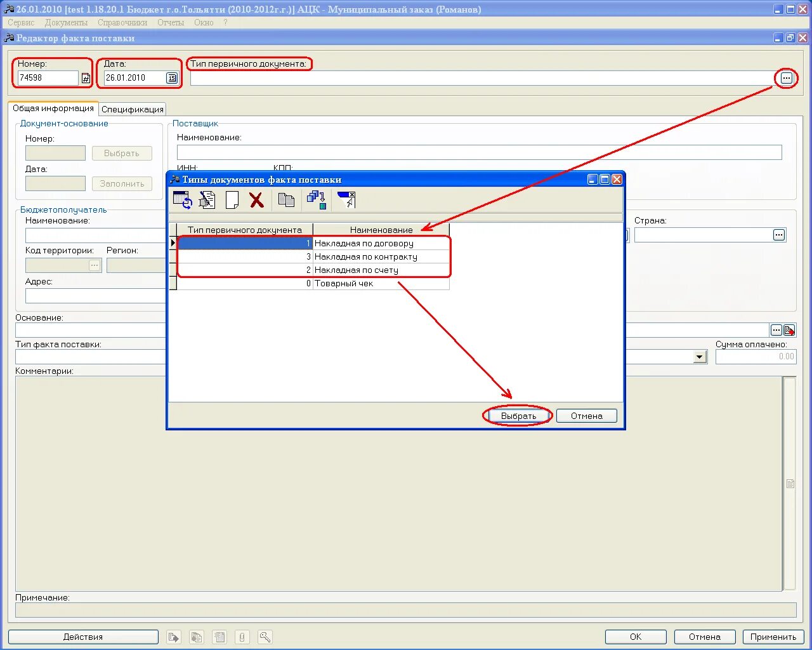
Task: Click the Примечание input field
Action: 406,610
